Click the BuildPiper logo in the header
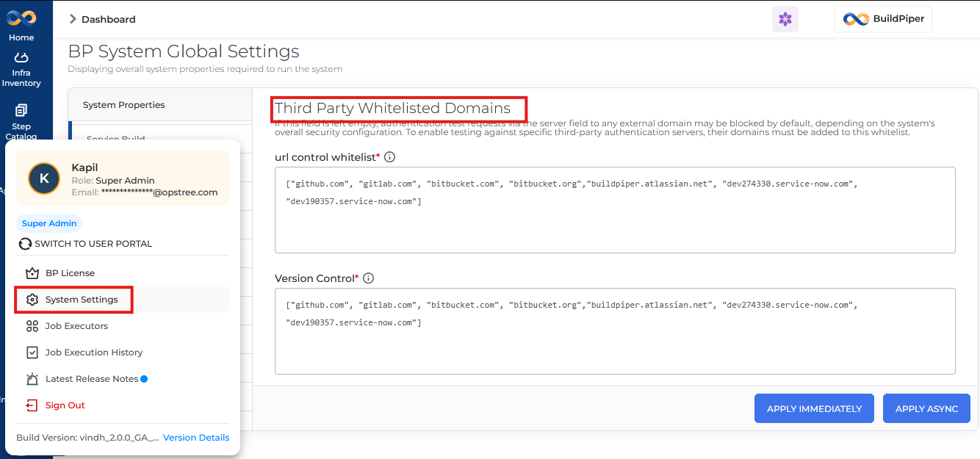 tap(883, 18)
